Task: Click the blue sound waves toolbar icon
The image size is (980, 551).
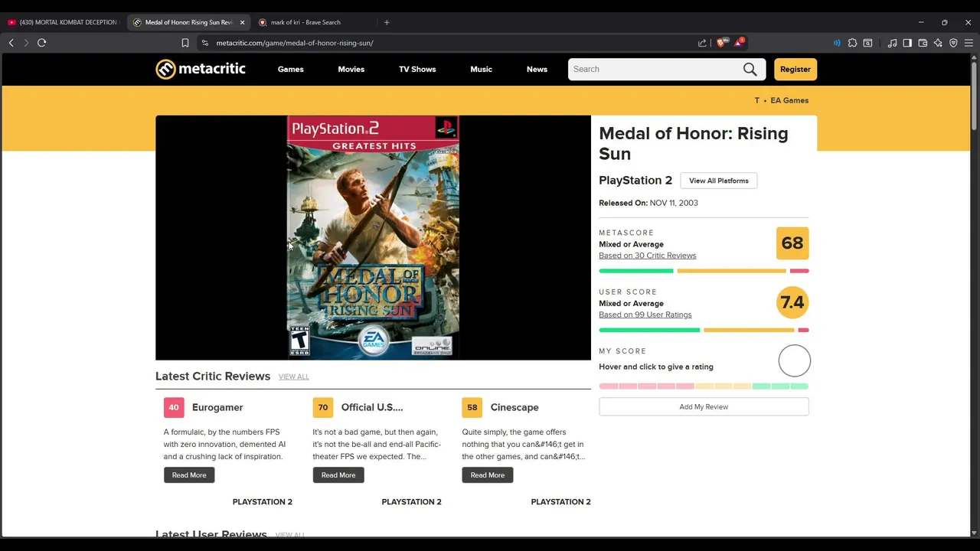Action: pyautogui.click(x=837, y=43)
